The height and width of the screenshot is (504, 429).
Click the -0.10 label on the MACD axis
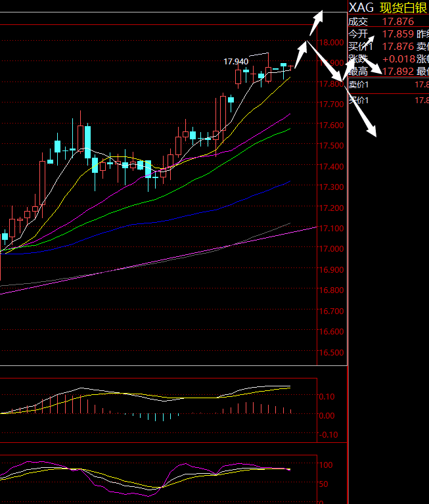(x=328, y=435)
